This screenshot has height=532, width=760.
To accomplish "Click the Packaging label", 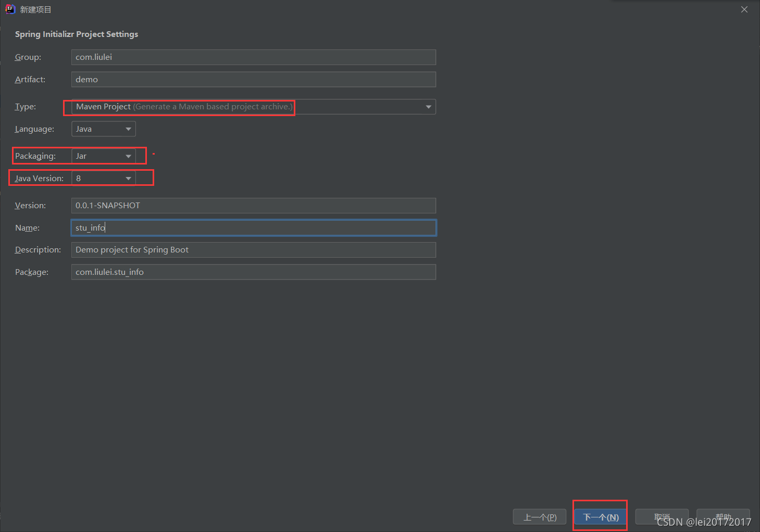I will point(35,156).
